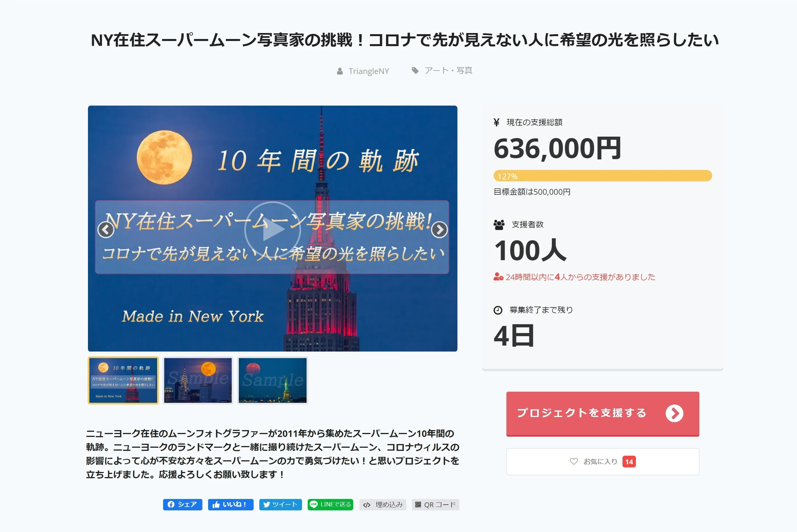Select the first thumbnail with title slide

click(123, 380)
